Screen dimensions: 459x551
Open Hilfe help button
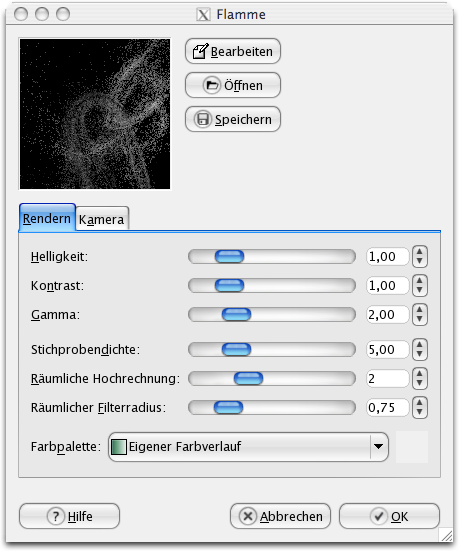69,516
